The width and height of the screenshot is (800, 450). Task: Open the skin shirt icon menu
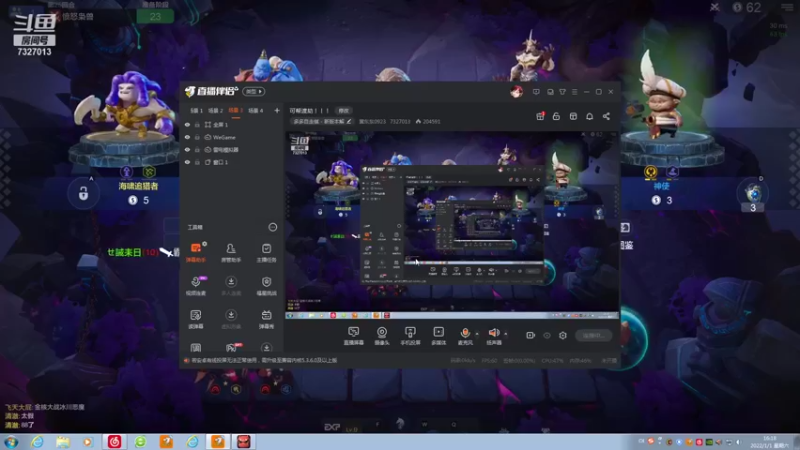(x=562, y=92)
